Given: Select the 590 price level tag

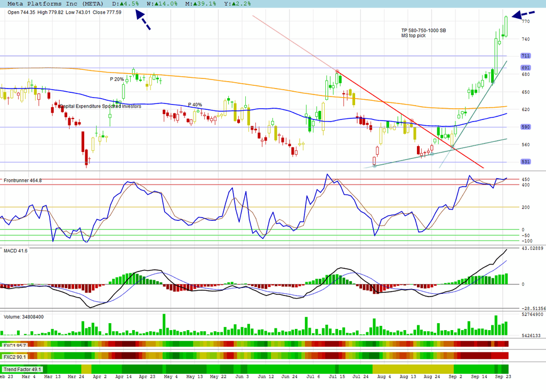Looking at the screenshot, I should coord(525,127).
